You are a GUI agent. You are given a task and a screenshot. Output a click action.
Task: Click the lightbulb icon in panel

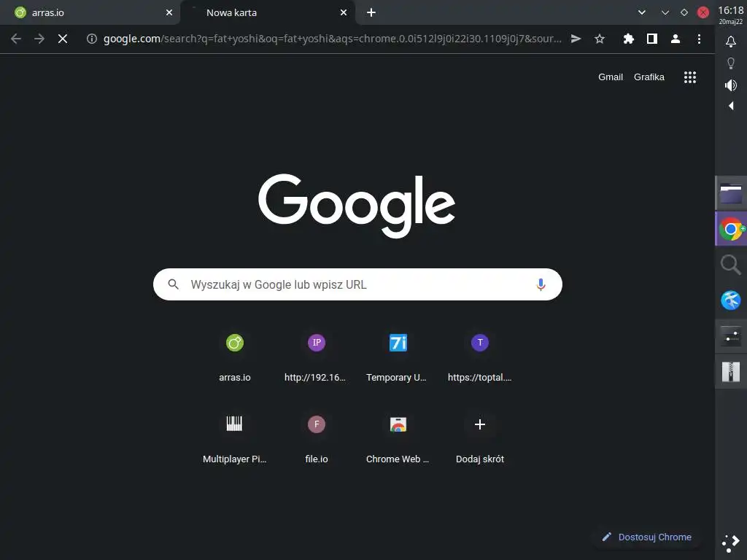coord(731,63)
